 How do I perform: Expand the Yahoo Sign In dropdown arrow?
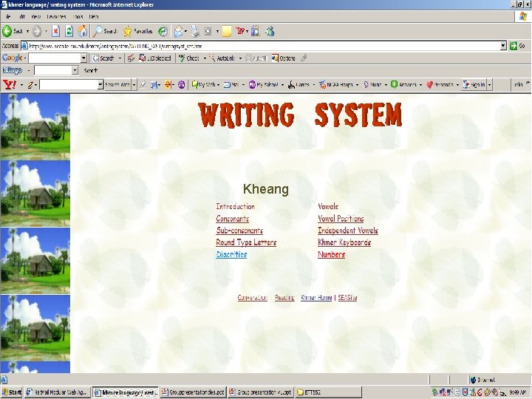coord(489,84)
